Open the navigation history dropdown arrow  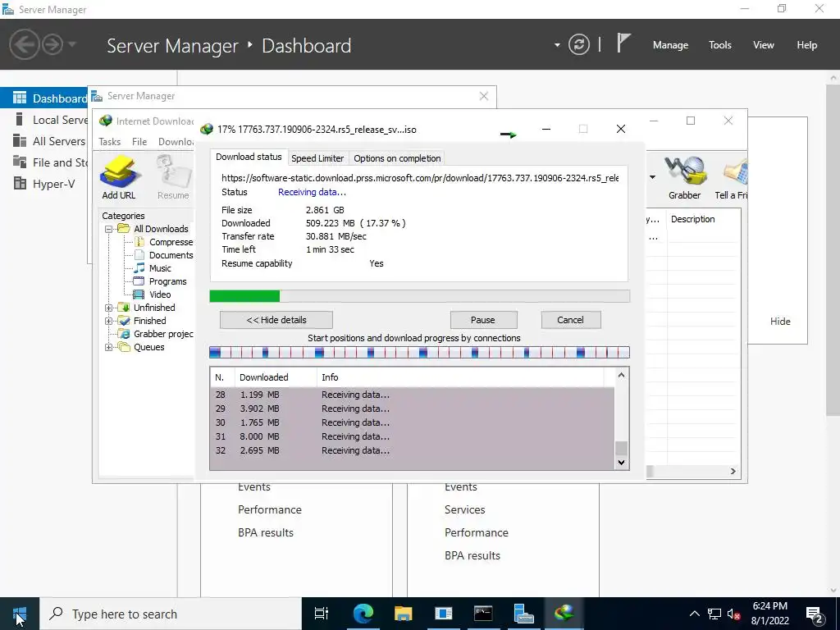72,44
